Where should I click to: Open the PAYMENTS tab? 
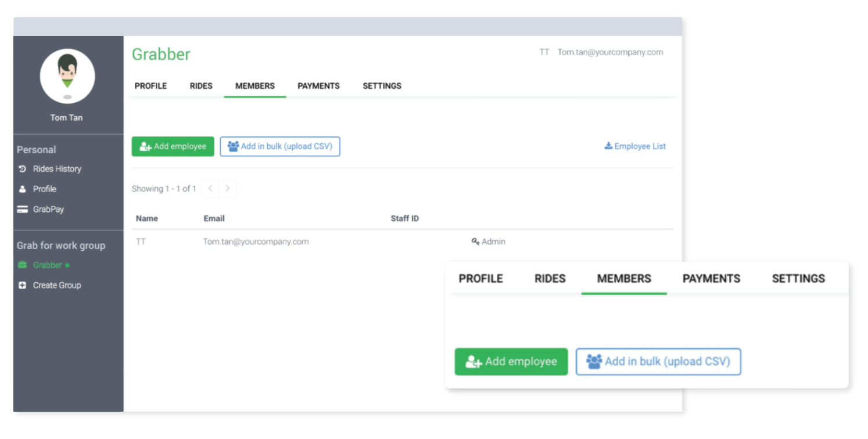tap(318, 86)
